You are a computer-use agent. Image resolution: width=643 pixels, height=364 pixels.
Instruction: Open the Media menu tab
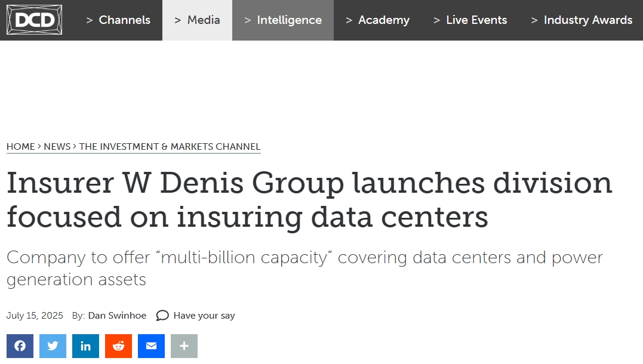coord(197,20)
